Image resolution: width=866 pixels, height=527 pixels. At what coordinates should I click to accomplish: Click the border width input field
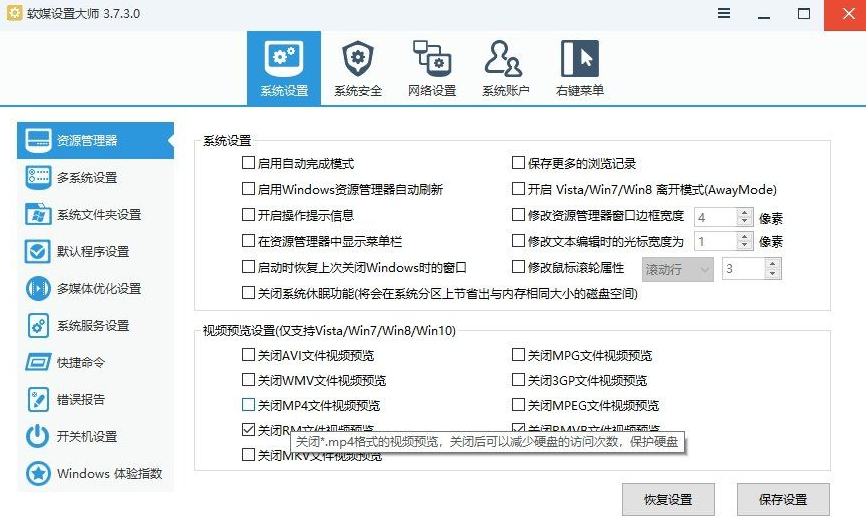point(716,217)
